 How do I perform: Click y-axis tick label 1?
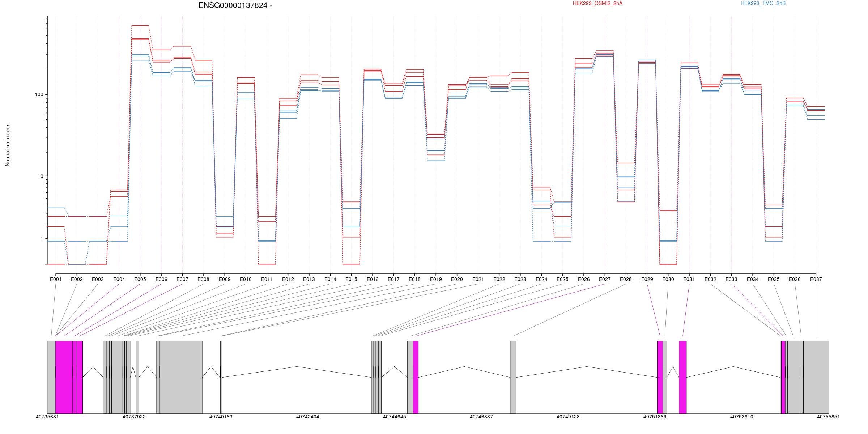[42, 239]
